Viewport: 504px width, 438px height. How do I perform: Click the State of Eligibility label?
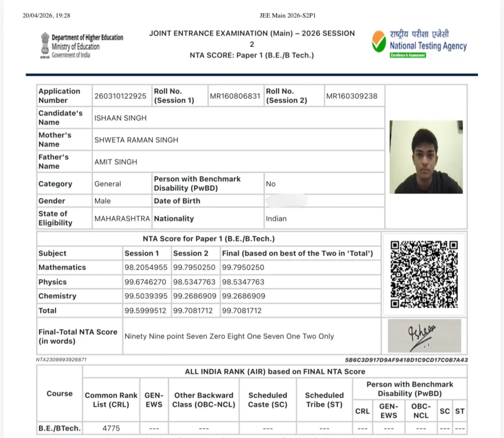(x=55, y=218)
